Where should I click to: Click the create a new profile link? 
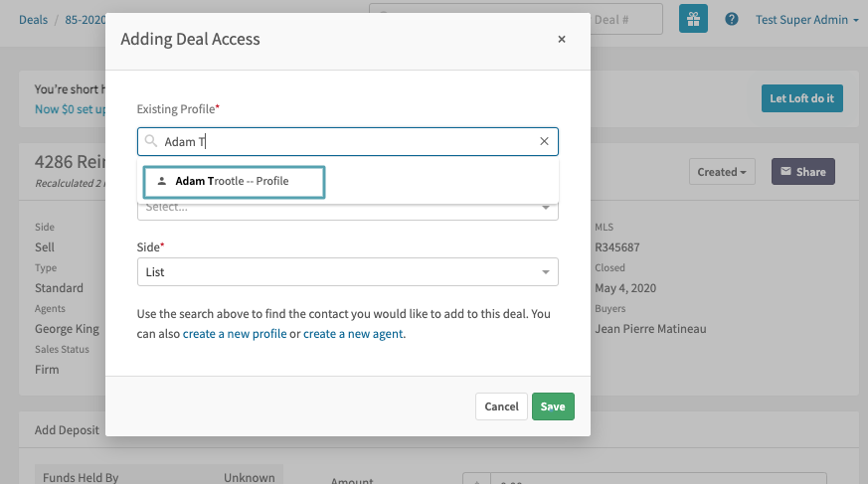[235, 334]
